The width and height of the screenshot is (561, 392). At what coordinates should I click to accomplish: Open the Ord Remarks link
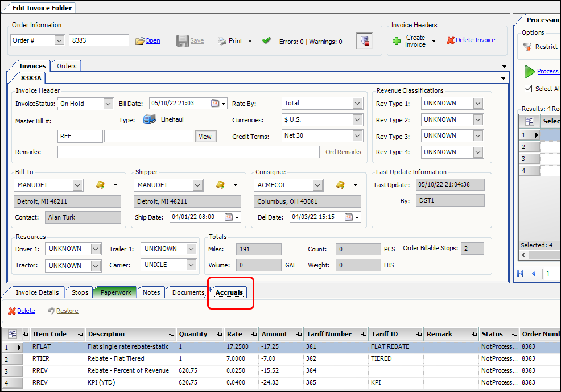point(343,152)
